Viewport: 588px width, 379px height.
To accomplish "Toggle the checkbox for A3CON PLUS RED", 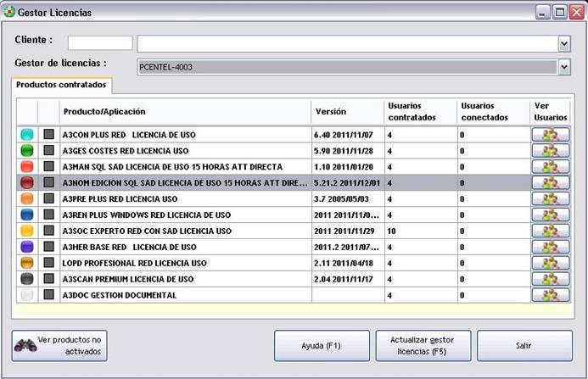I will coord(49,134).
